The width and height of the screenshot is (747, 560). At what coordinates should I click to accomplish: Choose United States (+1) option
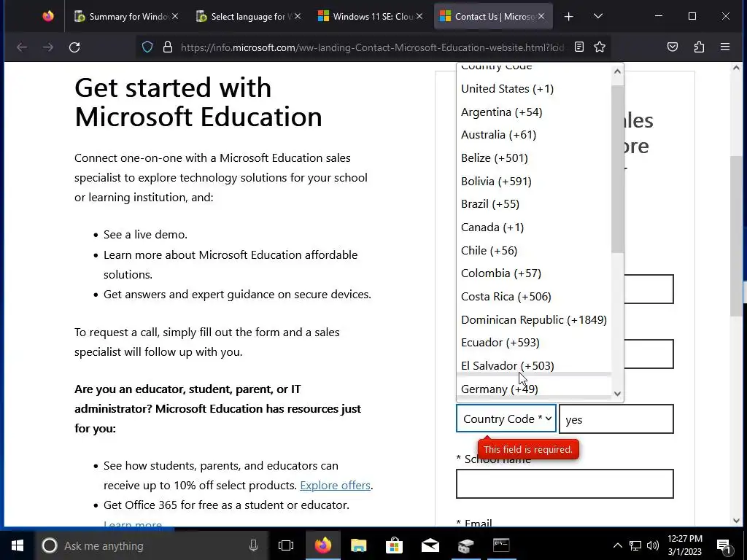[x=533, y=88]
